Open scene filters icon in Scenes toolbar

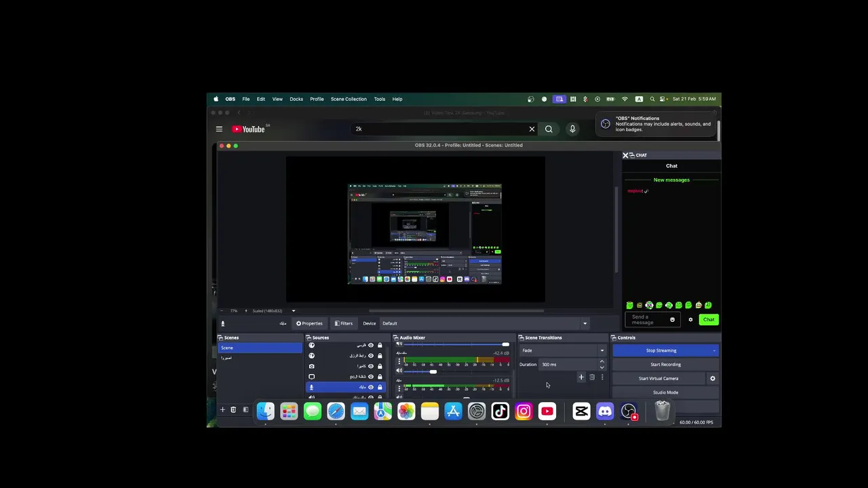point(245,409)
